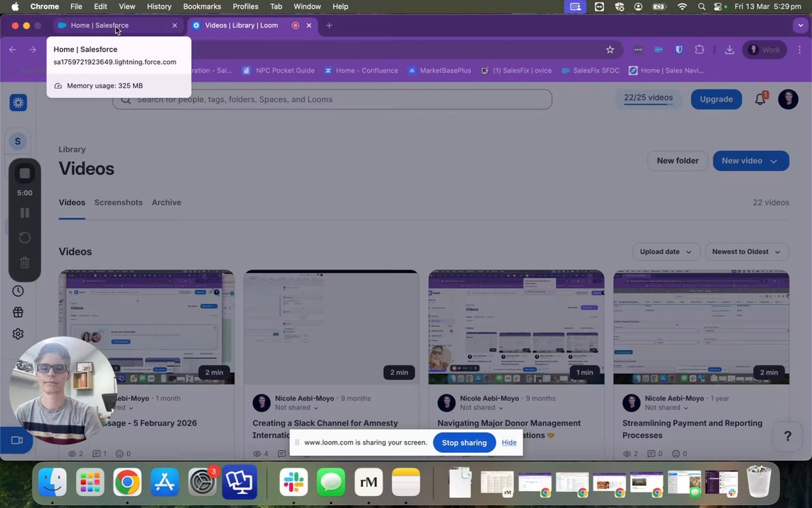Open the Home | Sales Navi... bookmark
812x508 pixels.
tap(666, 71)
